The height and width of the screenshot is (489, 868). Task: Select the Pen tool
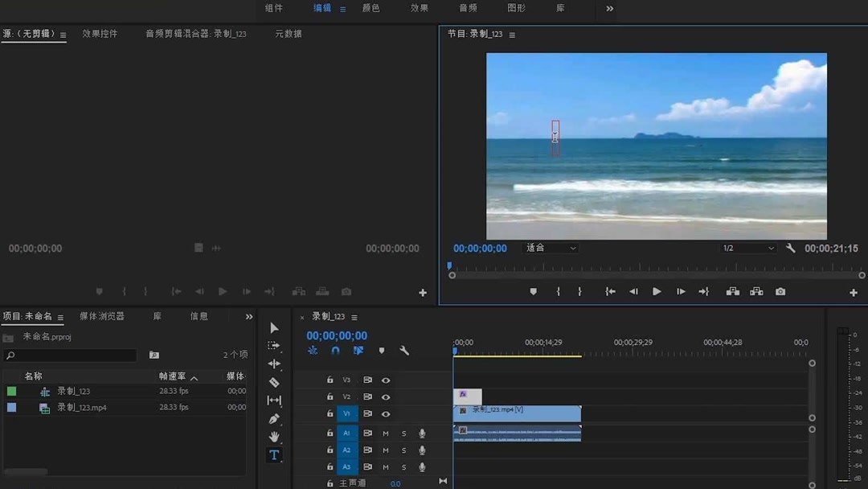(274, 418)
